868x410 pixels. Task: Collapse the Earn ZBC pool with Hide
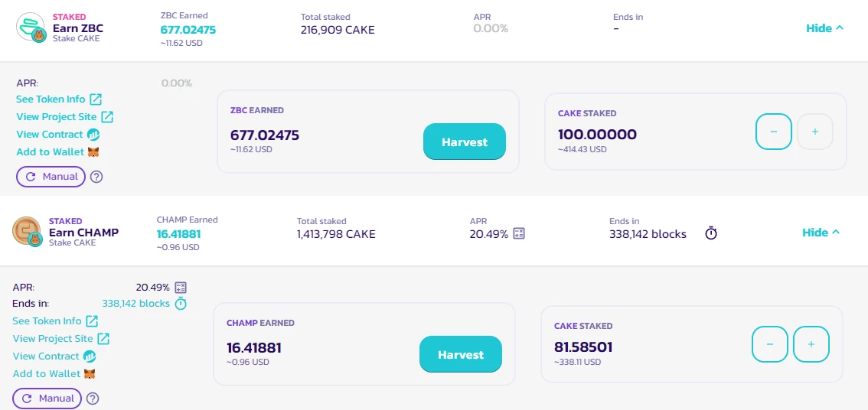coord(825,28)
